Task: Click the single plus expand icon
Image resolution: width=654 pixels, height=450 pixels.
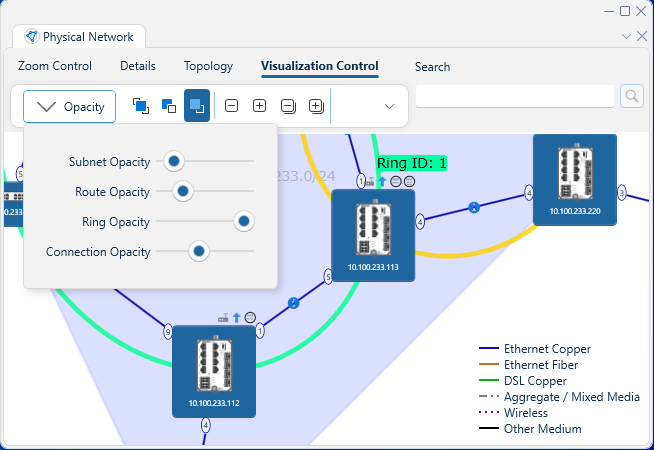Action: coord(259,106)
